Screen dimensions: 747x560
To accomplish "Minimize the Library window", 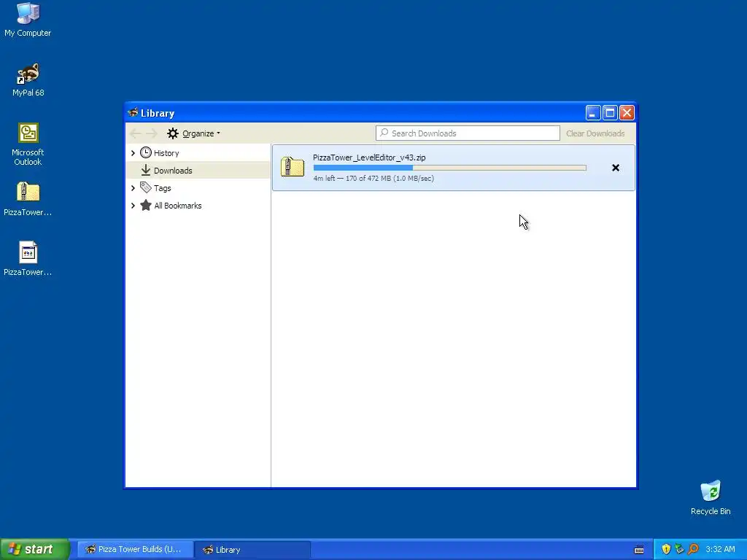I will pyautogui.click(x=592, y=113).
